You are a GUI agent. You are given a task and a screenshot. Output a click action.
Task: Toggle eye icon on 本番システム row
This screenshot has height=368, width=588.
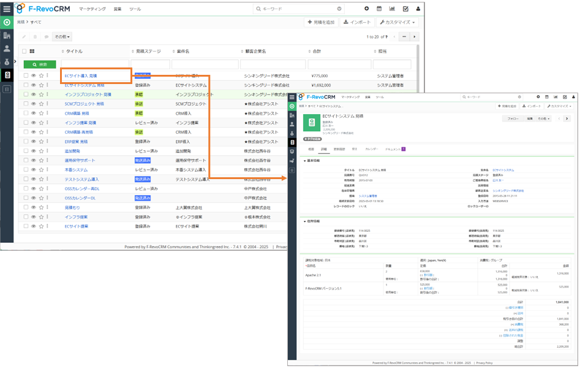click(x=33, y=170)
